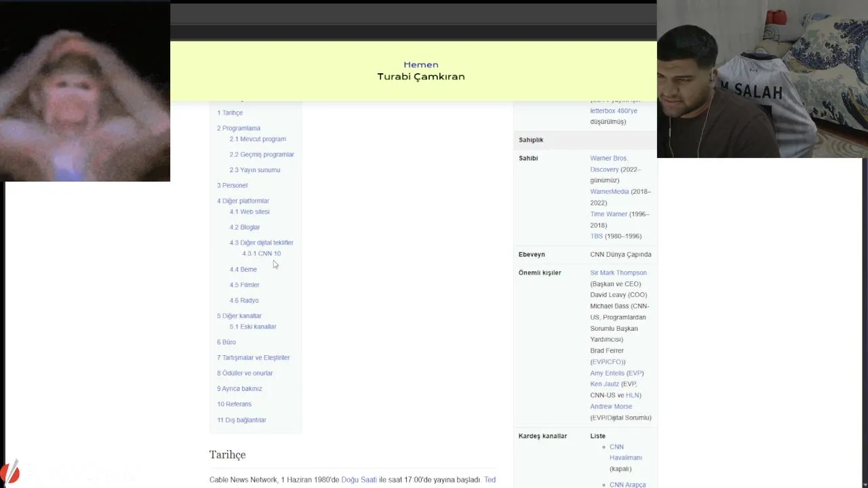Screen dimensions: 868x488
Task: Select 4.4 Beme in contents
Action: click(x=243, y=269)
